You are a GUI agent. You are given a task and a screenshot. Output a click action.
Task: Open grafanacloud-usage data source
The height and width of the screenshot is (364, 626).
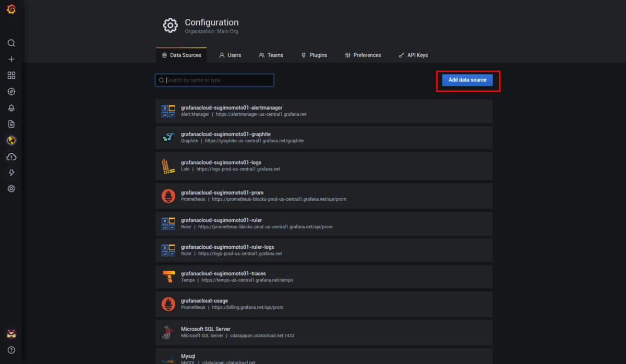click(x=324, y=304)
